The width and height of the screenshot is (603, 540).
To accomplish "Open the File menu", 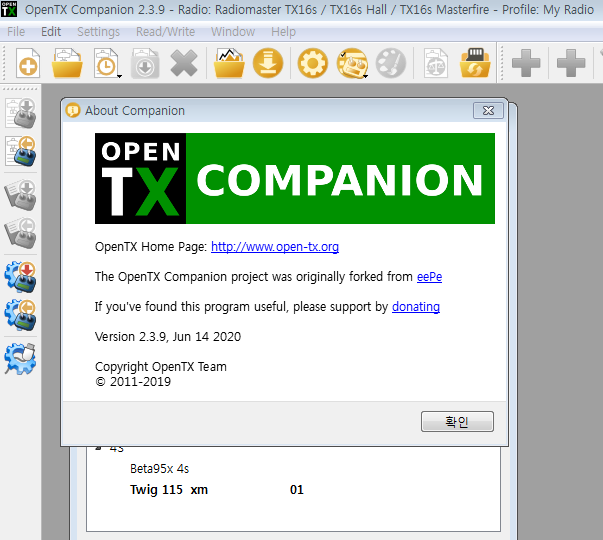I will [x=16, y=32].
